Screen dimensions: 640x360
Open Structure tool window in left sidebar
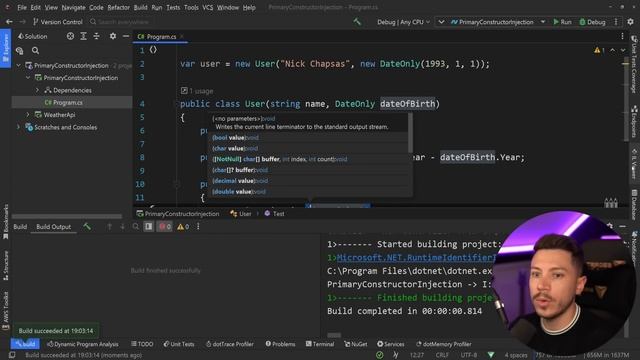5,265
